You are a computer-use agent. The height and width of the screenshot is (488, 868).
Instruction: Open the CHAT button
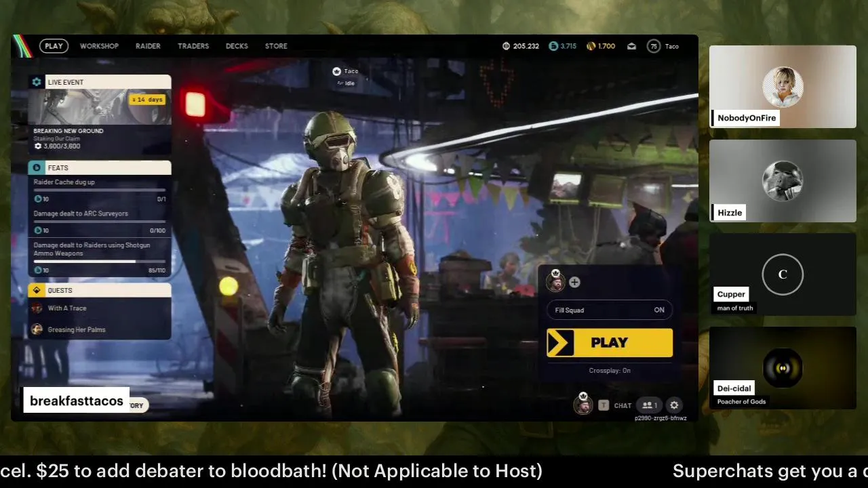(623, 406)
